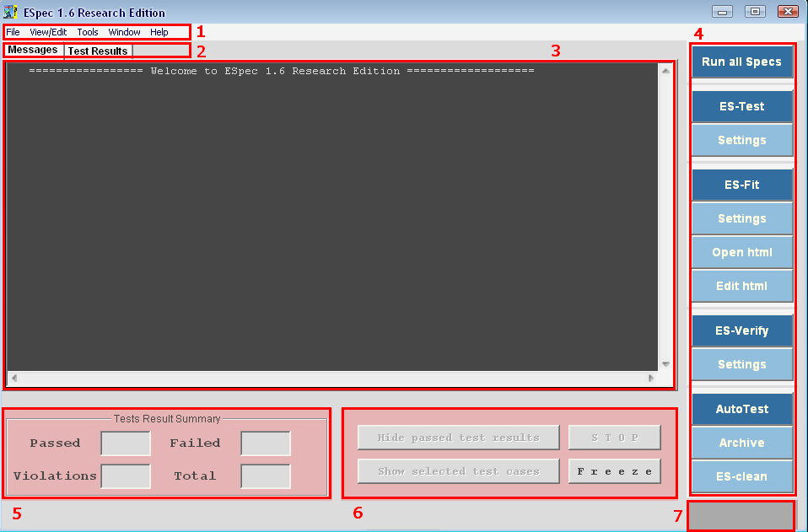
Task: Click the ESpec application icon in title bar
Action: click(10, 12)
